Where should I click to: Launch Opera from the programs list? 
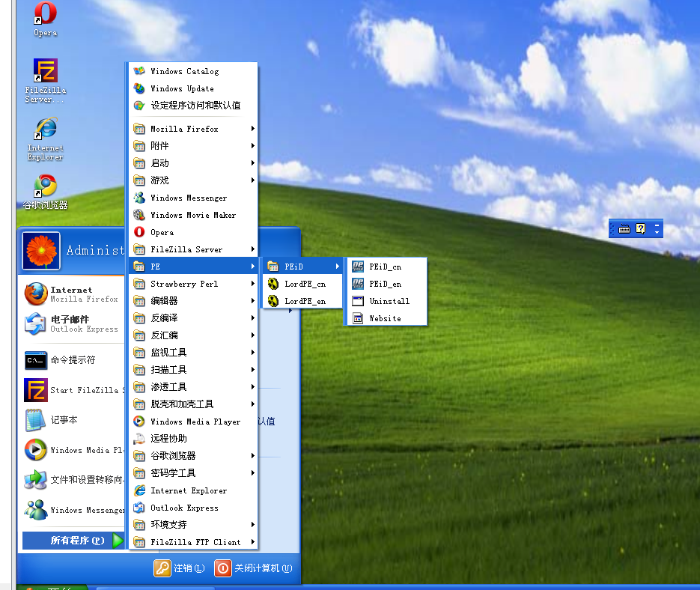point(193,232)
